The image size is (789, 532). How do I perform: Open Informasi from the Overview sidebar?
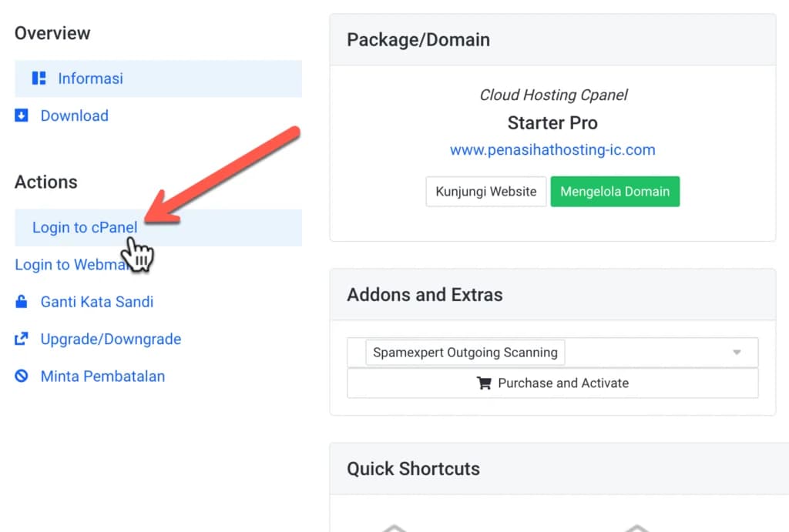pos(90,78)
